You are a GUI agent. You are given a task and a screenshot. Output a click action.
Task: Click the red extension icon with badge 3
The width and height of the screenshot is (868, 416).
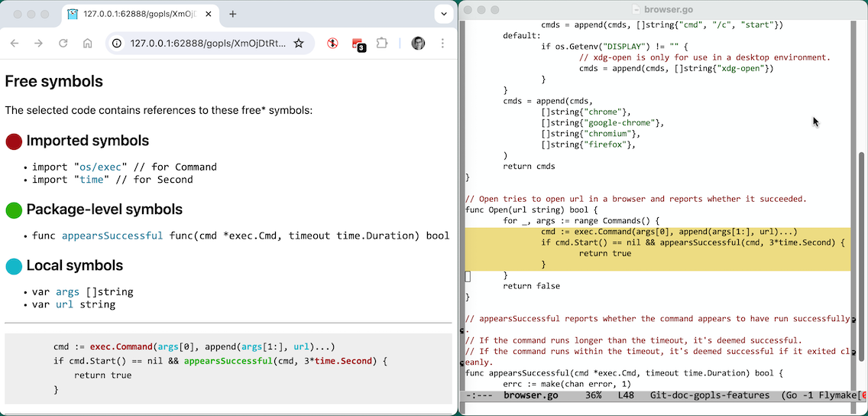tap(358, 44)
